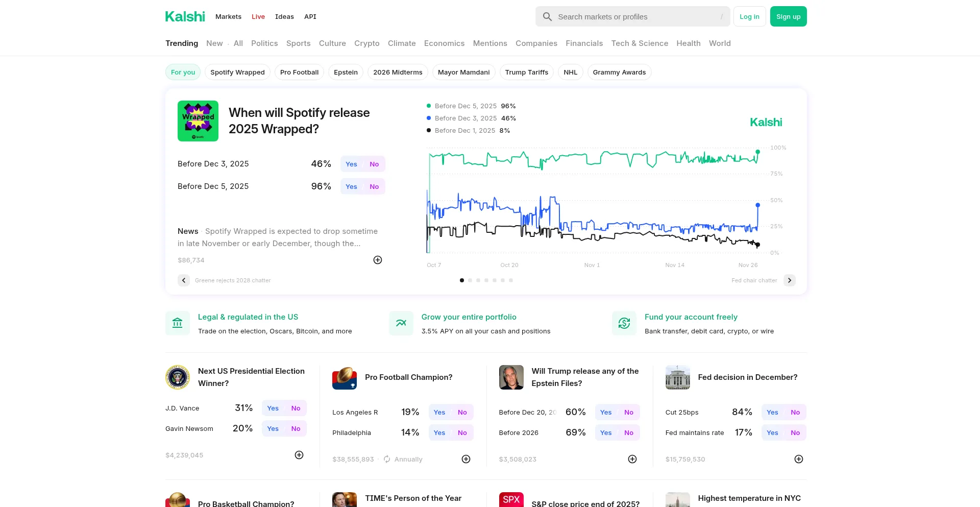The width and height of the screenshot is (980, 507).
Task: Go to previous carousel slide with left chevron
Action: point(184,280)
